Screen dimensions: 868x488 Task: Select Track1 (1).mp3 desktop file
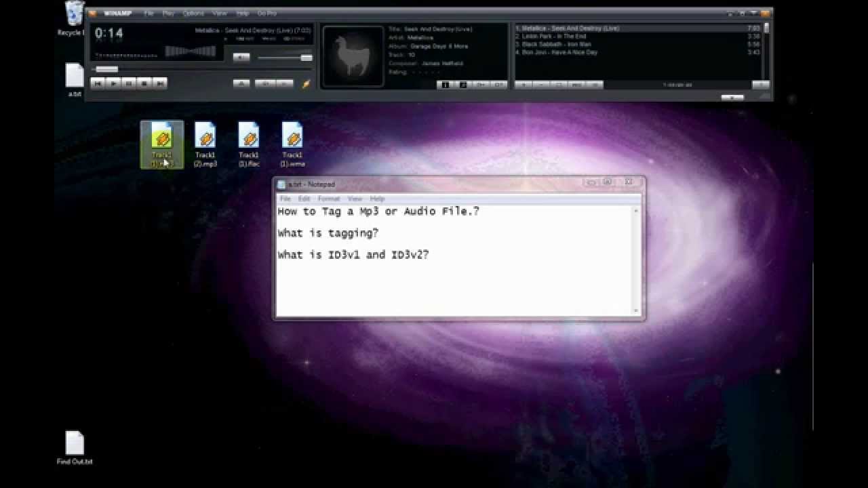pos(162,144)
